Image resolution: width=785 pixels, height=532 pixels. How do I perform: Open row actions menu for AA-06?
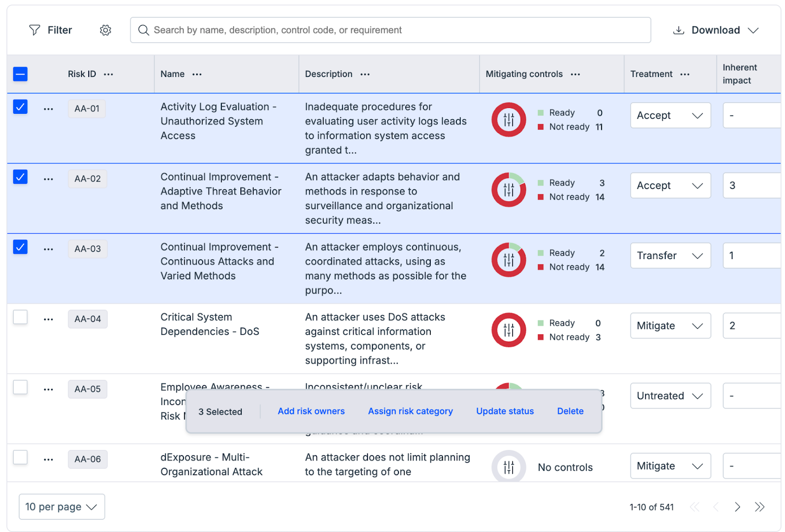[48, 460]
